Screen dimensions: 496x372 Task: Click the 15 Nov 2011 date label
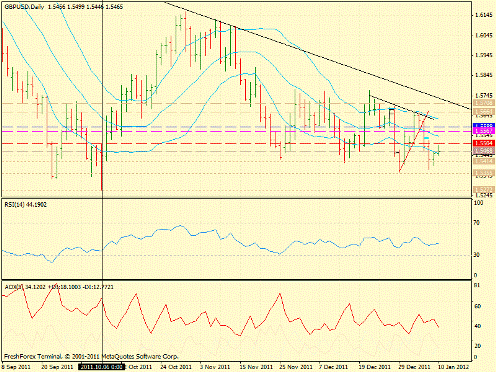pyautogui.click(x=256, y=367)
